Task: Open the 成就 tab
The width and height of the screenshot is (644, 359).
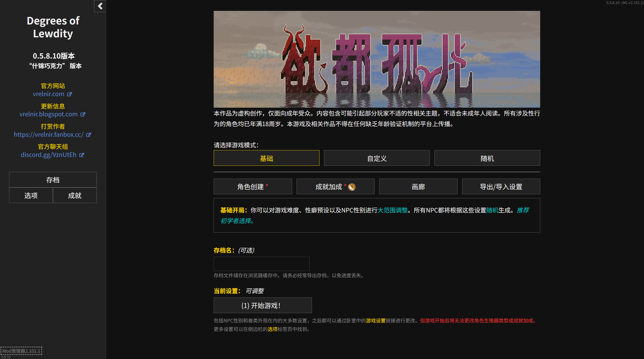Action: pos(75,195)
